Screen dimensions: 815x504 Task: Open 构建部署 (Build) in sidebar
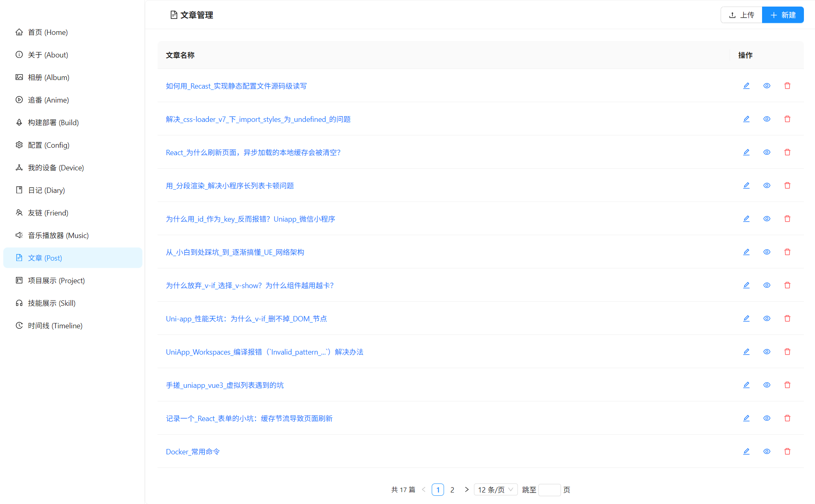[73, 122]
